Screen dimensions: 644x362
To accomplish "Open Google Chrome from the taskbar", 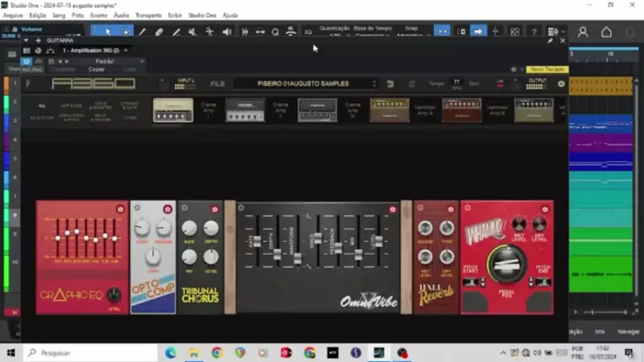I will tap(217, 352).
